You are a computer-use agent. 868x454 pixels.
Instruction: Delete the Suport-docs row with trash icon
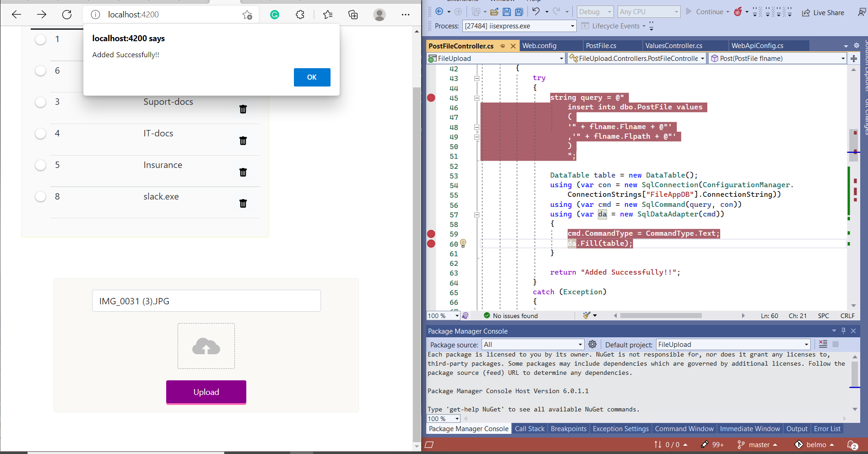coord(243,109)
